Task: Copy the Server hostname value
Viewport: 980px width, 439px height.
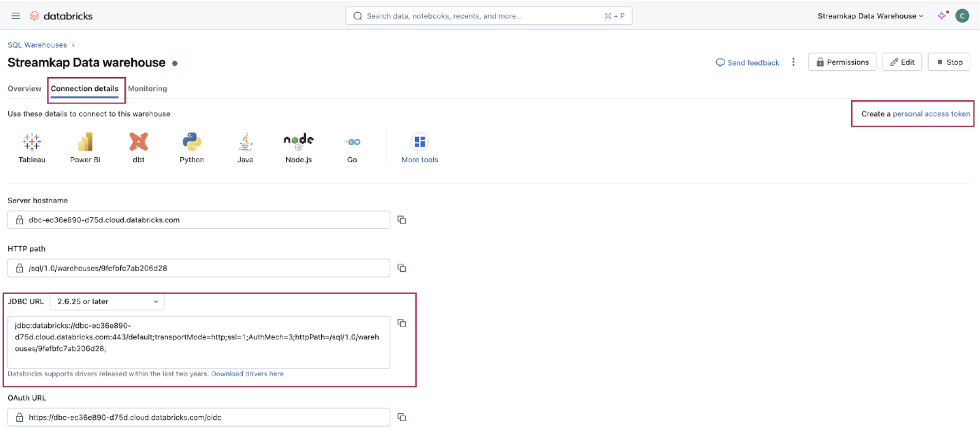Action: coord(402,220)
